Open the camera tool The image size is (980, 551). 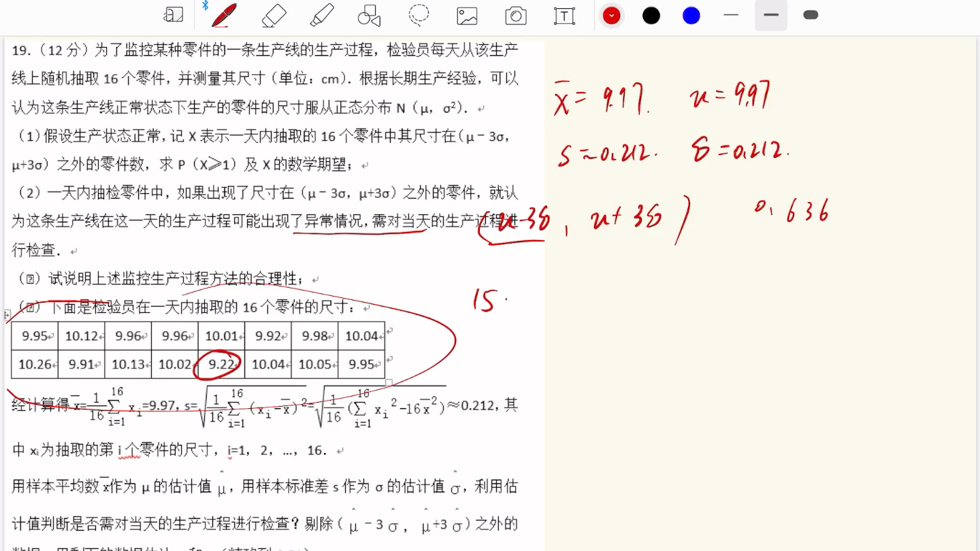coord(516,16)
